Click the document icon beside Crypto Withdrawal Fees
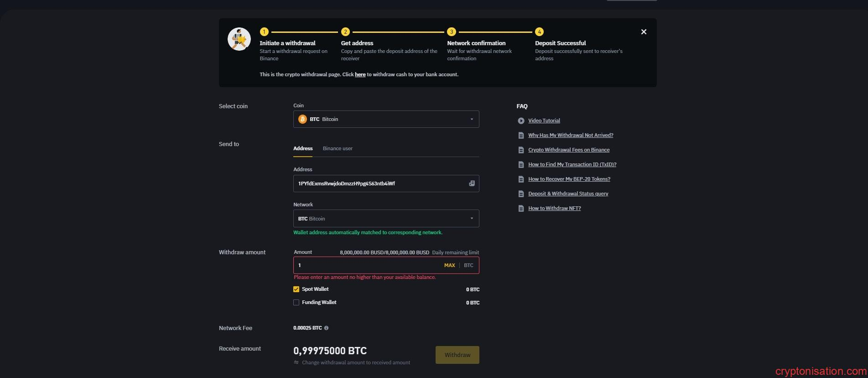The width and height of the screenshot is (868, 378). coord(521,150)
